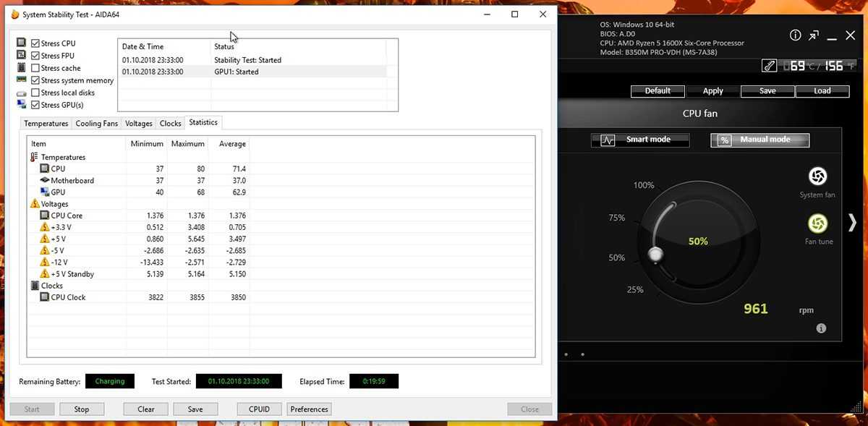Open the Fan tune icon
This screenshot has height=426, width=868.
coord(817,223)
